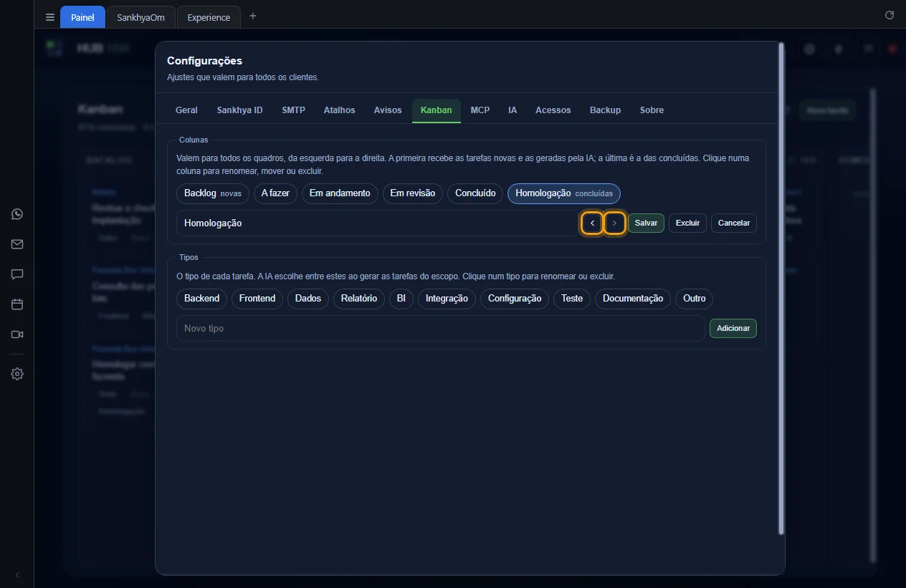This screenshot has height=588, width=906.
Task: Click the hamburger menu icon
Action: (x=50, y=17)
